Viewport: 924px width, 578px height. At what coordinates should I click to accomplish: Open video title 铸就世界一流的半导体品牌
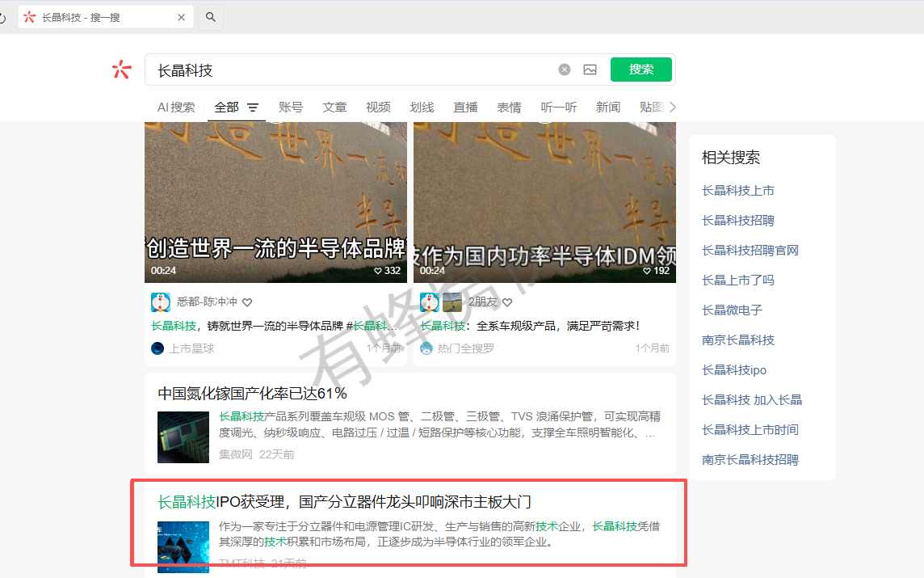[275, 326]
